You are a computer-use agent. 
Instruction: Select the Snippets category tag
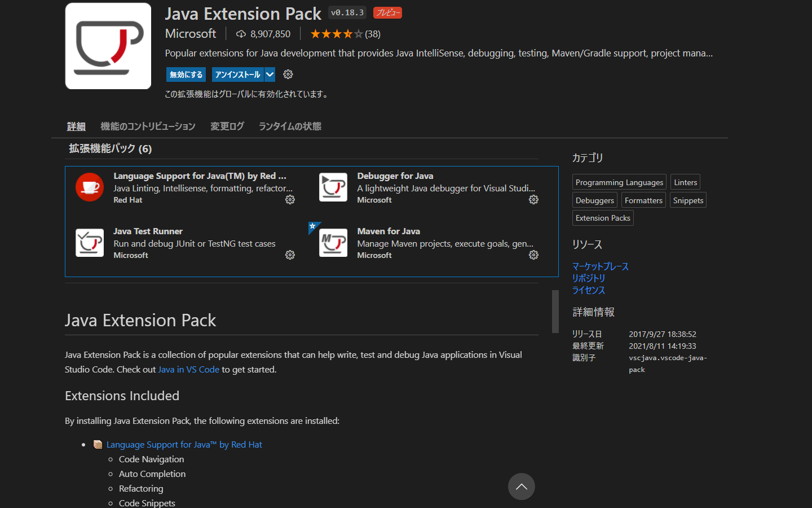tap(688, 200)
